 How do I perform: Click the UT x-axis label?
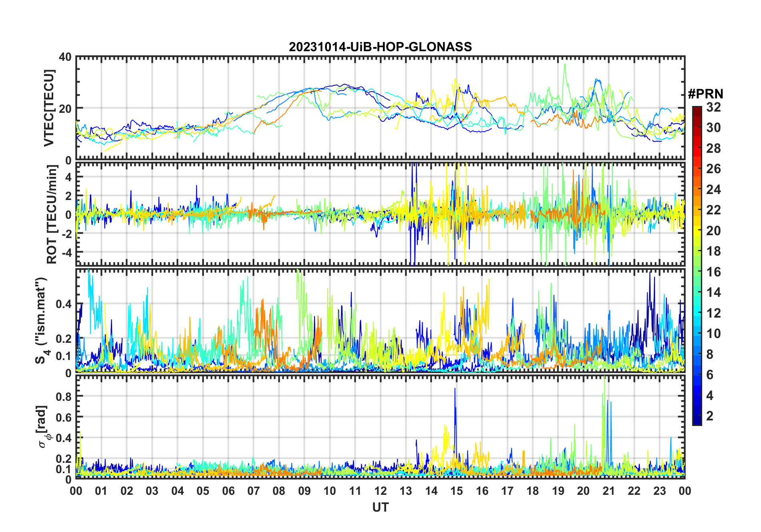(x=380, y=508)
